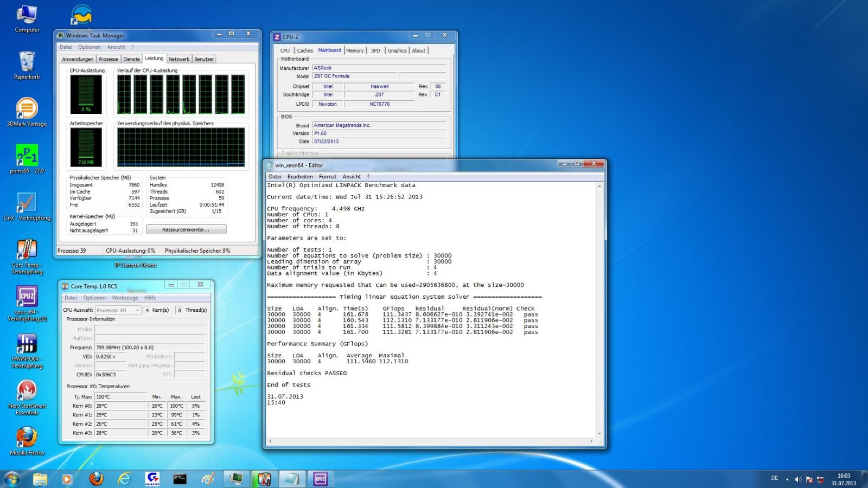Switch to CPU-Z taskbar button
The image size is (868, 488).
[x=321, y=479]
